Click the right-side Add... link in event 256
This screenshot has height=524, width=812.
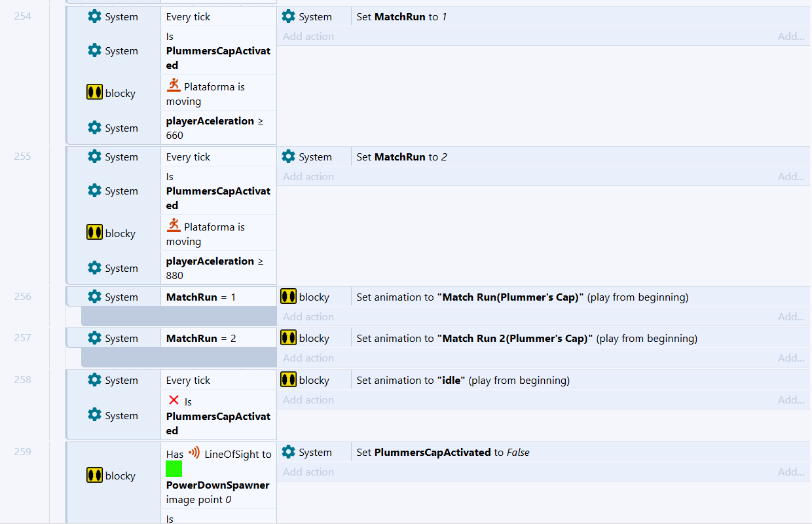click(x=790, y=317)
